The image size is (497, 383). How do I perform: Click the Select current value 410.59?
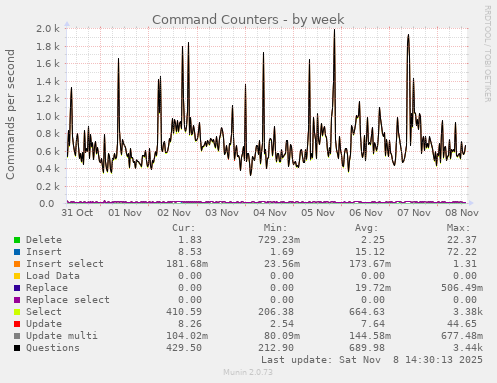(184, 312)
